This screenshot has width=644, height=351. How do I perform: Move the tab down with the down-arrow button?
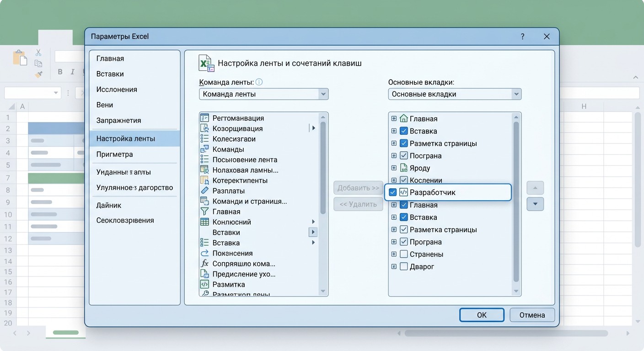pyautogui.click(x=535, y=204)
